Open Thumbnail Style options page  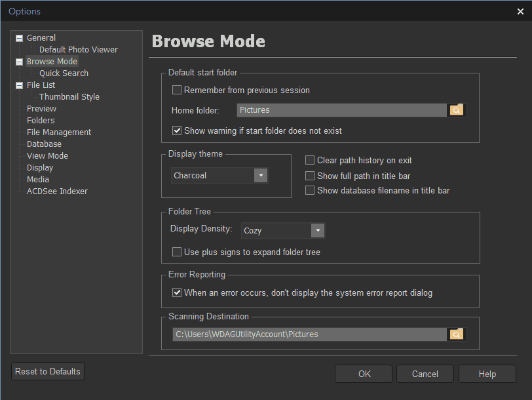point(69,97)
